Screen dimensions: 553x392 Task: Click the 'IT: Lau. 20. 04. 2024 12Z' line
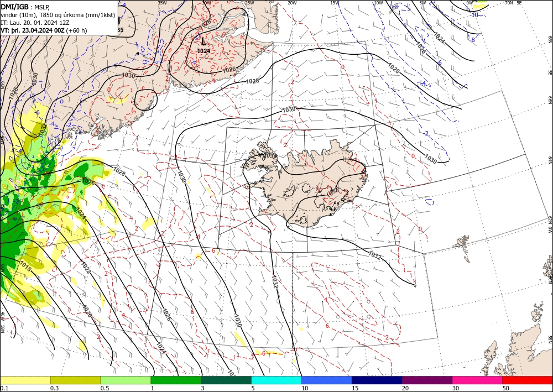[35, 23]
